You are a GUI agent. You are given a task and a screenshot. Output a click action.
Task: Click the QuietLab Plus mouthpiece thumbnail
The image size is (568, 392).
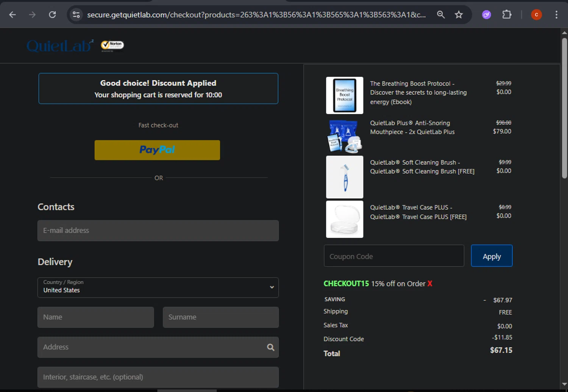point(345,136)
